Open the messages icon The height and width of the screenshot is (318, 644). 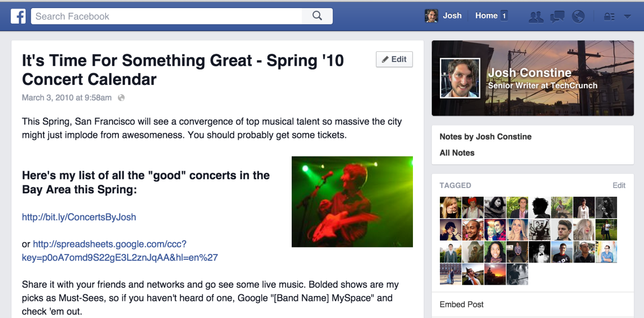click(557, 17)
